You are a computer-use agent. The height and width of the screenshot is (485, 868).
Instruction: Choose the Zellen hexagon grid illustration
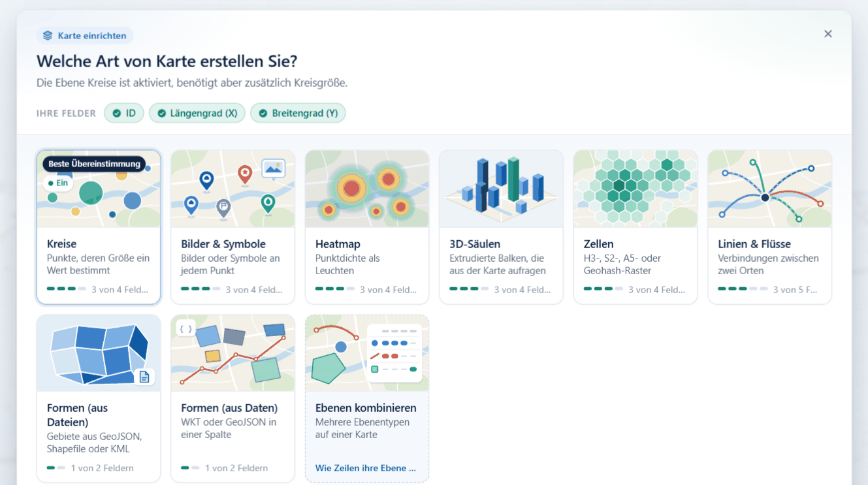tap(635, 189)
